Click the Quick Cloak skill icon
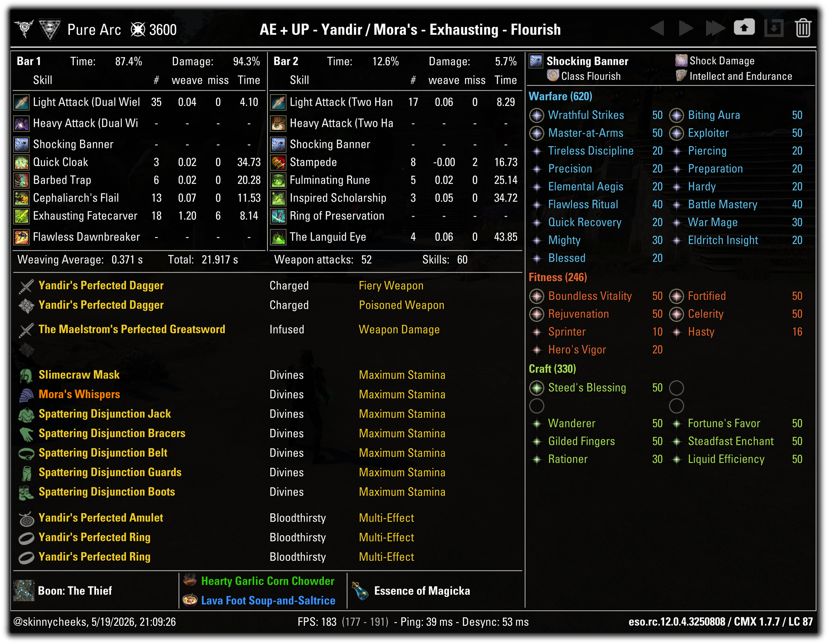 [x=22, y=162]
